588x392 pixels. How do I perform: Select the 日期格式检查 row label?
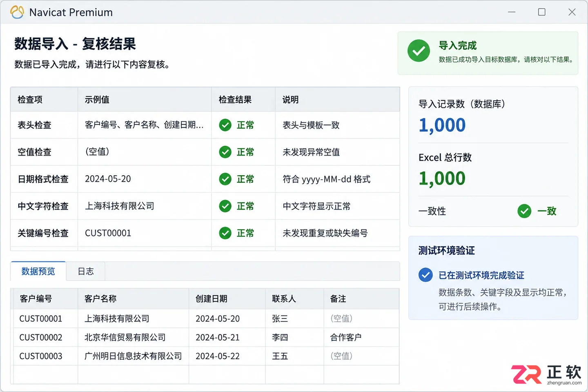(43, 179)
